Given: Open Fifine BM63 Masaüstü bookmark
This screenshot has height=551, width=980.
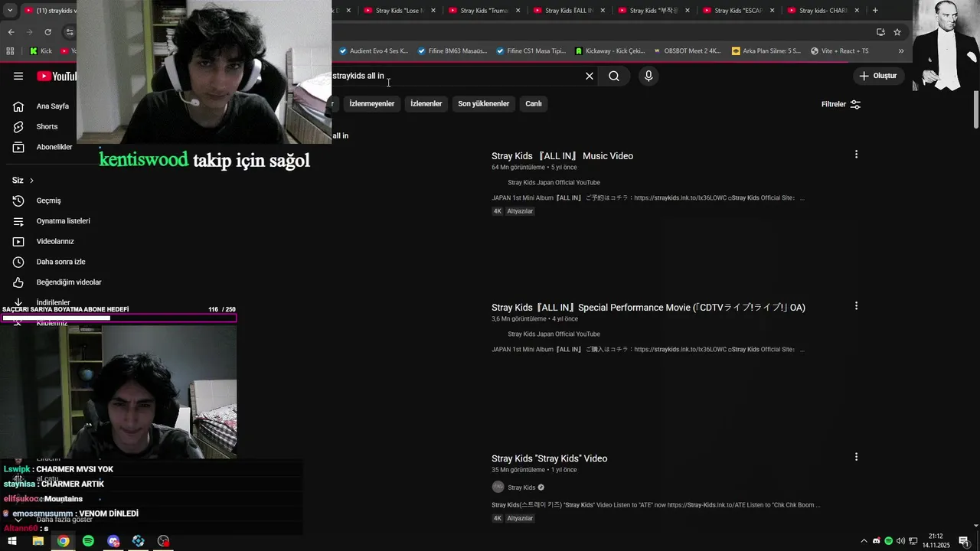Looking at the screenshot, I should pos(452,51).
